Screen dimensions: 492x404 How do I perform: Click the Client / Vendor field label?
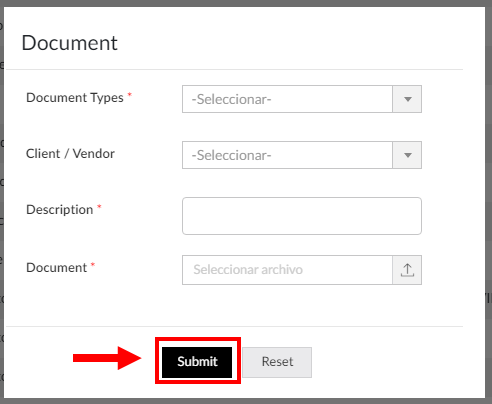(70, 154)
